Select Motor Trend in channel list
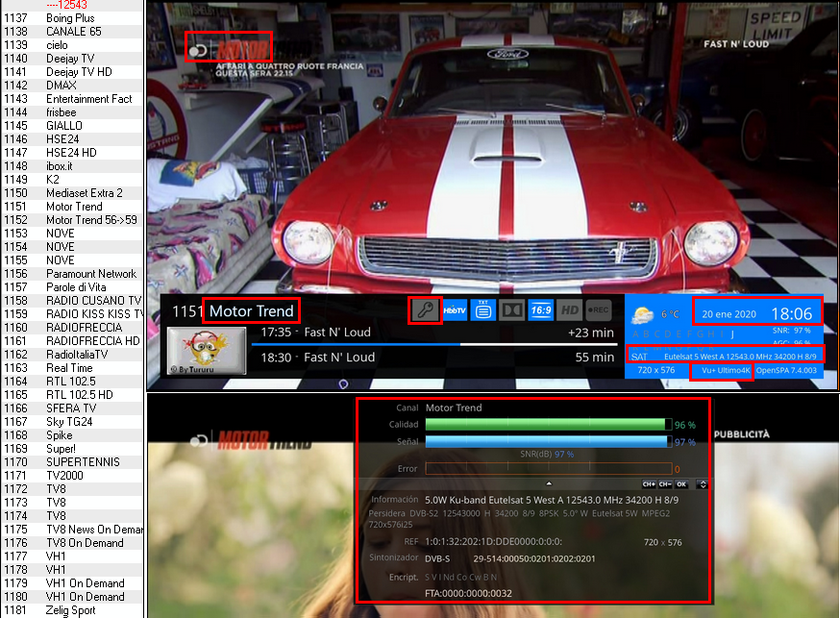This screenshot has width=840, height=618. (x=73, y=207)
